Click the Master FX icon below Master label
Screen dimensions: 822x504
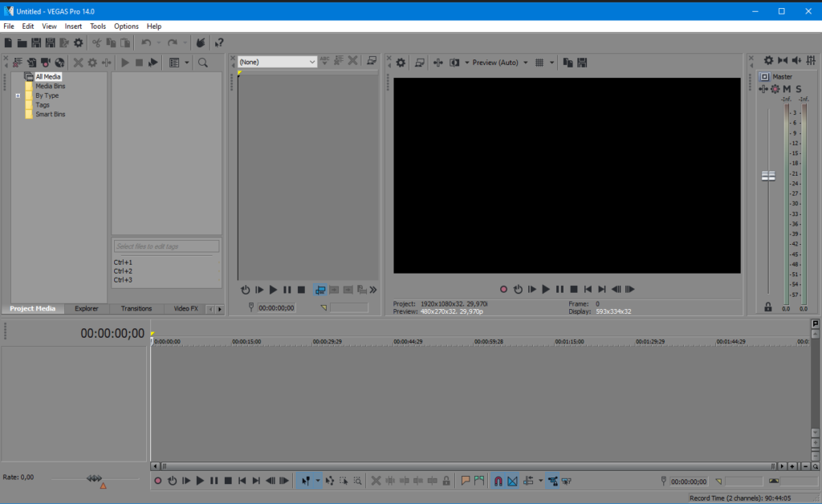763,89
